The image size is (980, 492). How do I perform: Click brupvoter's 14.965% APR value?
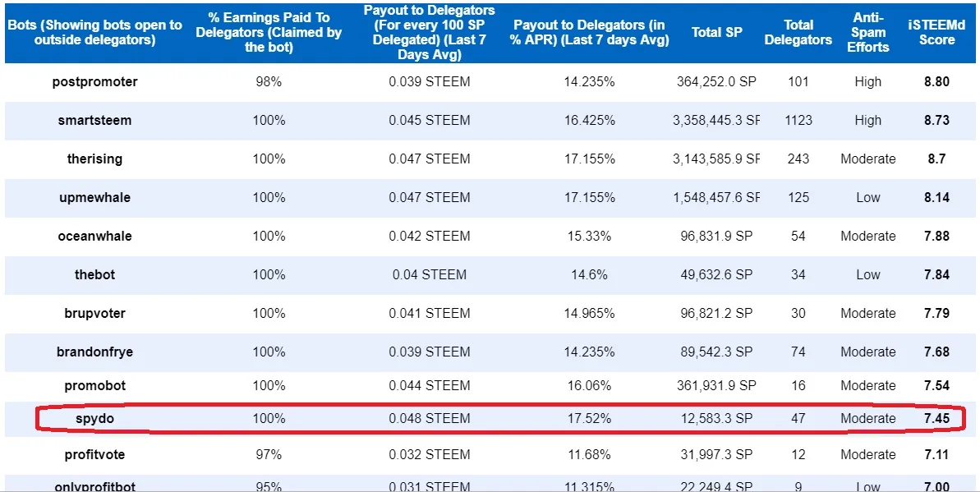coord(590,313)
